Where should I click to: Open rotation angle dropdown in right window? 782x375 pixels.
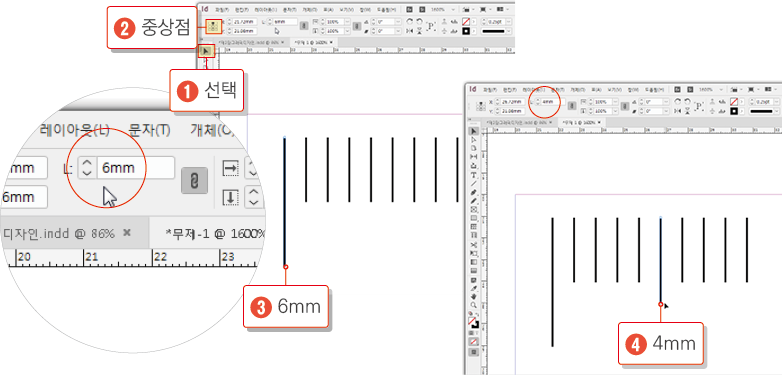click(666, 101)
